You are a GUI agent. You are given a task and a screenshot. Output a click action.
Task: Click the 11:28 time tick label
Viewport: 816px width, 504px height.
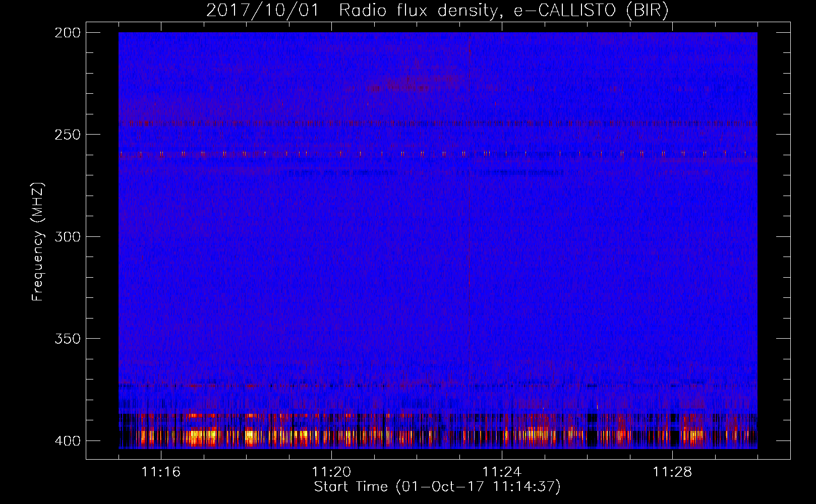point(672,472)
